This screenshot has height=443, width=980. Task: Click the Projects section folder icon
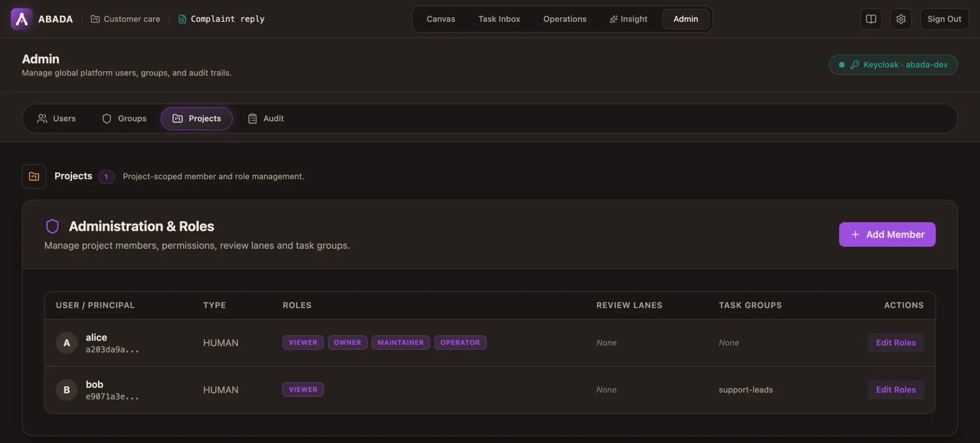coord(34,176)
